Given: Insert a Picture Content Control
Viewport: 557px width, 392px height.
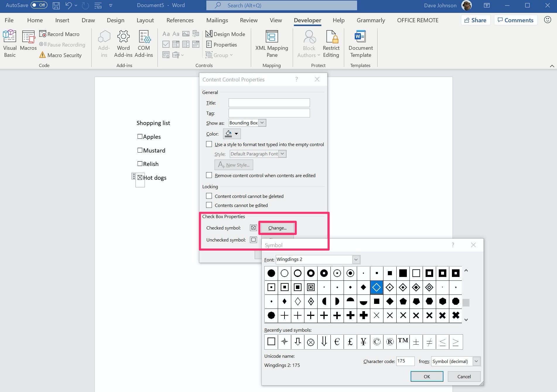Looking at the screenshot, I should coord(186,34).
